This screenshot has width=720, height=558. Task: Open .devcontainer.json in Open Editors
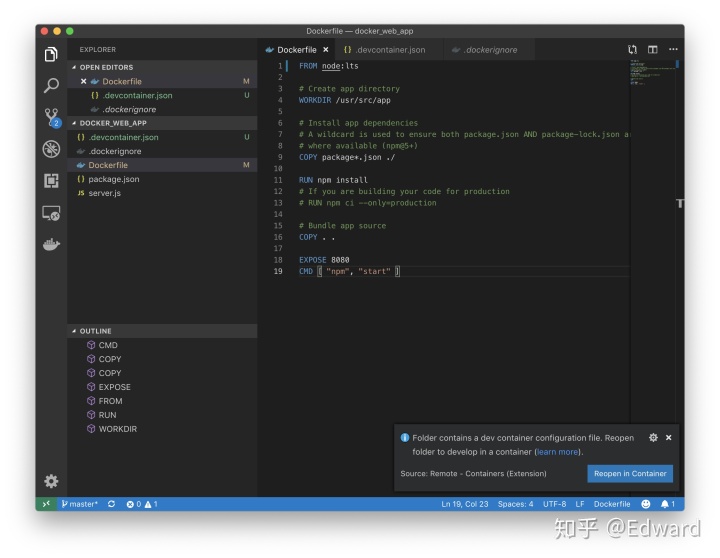click(163, 96)
